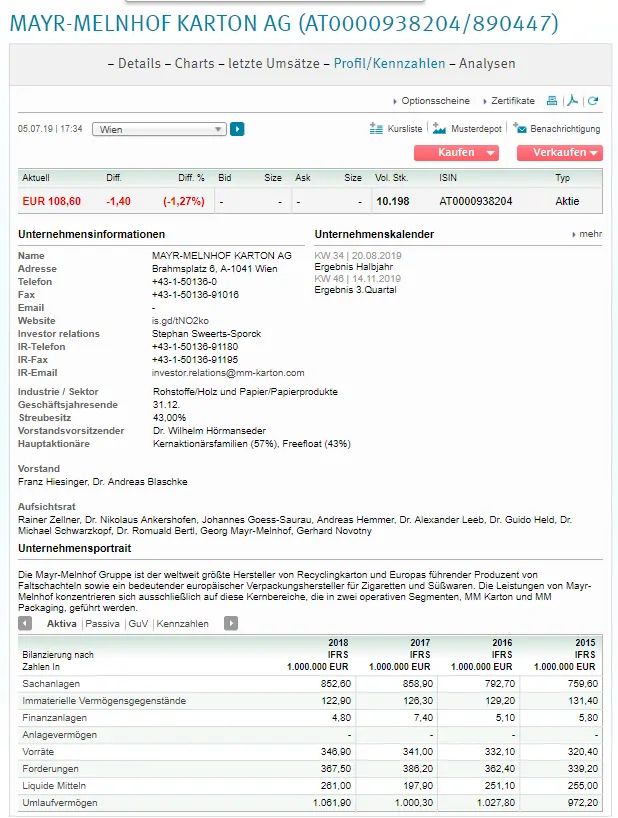
Task: Click the percentage (-1,27%)
Action: (x=184, y=201)
